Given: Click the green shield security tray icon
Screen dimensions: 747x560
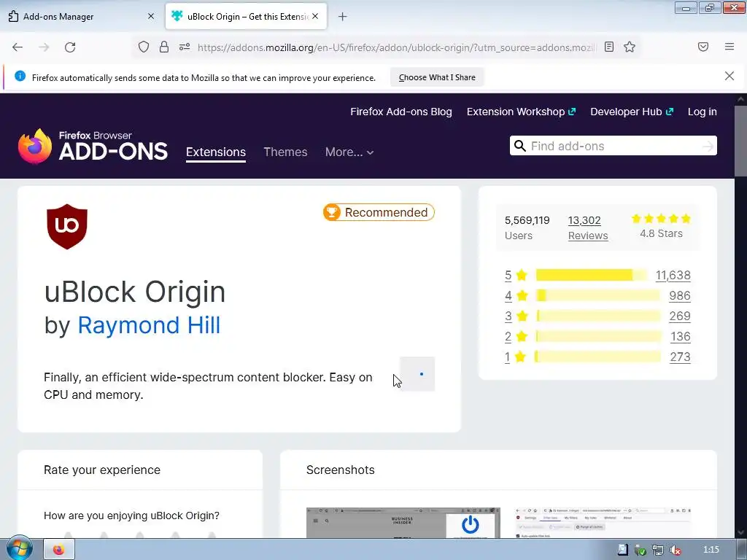Looking at the screenshot, I should tap(640, 550).
